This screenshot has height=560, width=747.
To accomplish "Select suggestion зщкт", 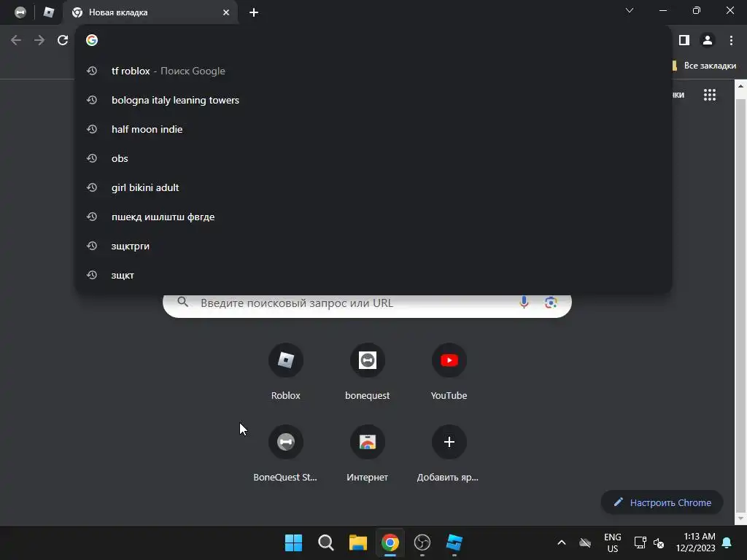I will tap(373, 275).
